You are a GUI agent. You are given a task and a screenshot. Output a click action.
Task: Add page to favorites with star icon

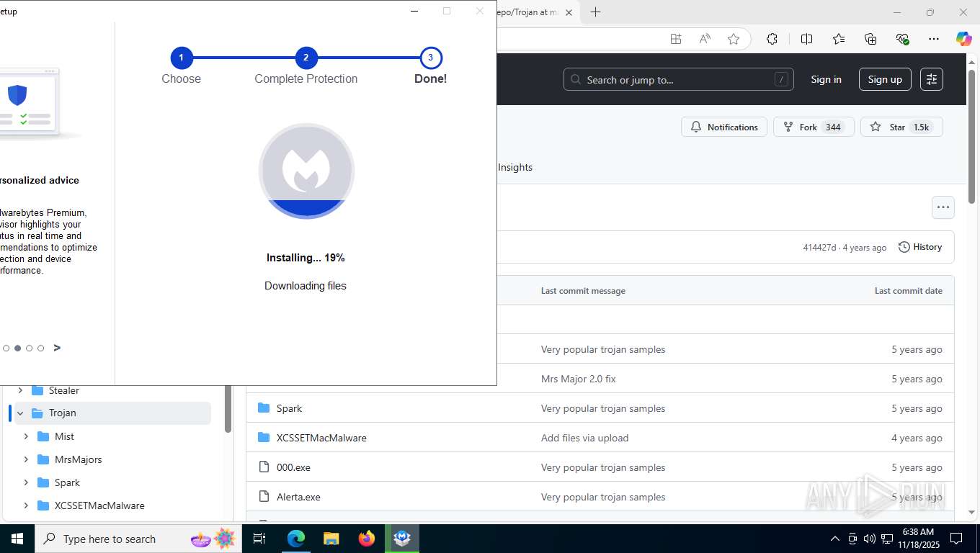click(734, 39)
